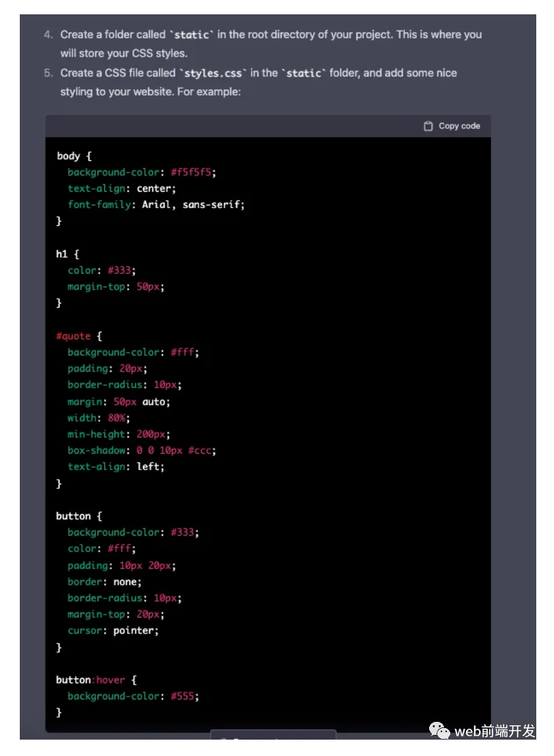The image size is (554, 756).
Task: Click the 'button:hover {' selector line
Action: pos(96,680)
